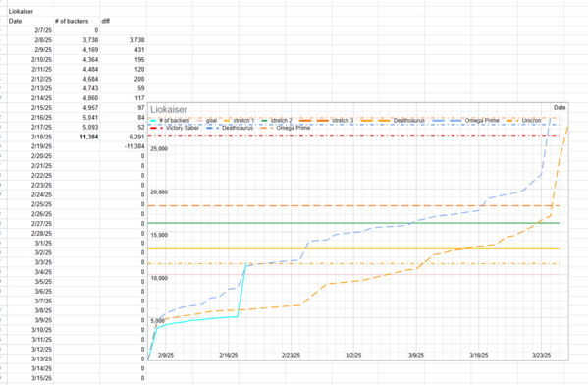Image resolution: width=588 pixels, height=385 pixels.
Task: Click the 'Date' label at chart corner
Action: 560,108
